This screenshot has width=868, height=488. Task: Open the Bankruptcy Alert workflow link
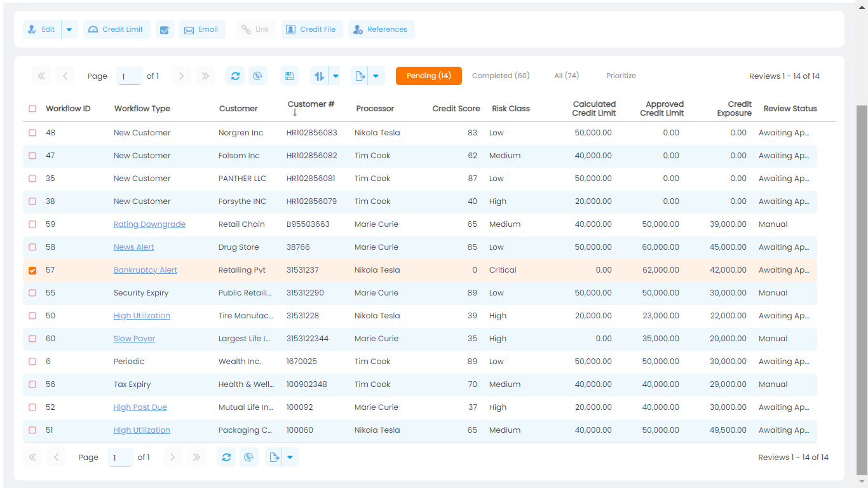145,270
